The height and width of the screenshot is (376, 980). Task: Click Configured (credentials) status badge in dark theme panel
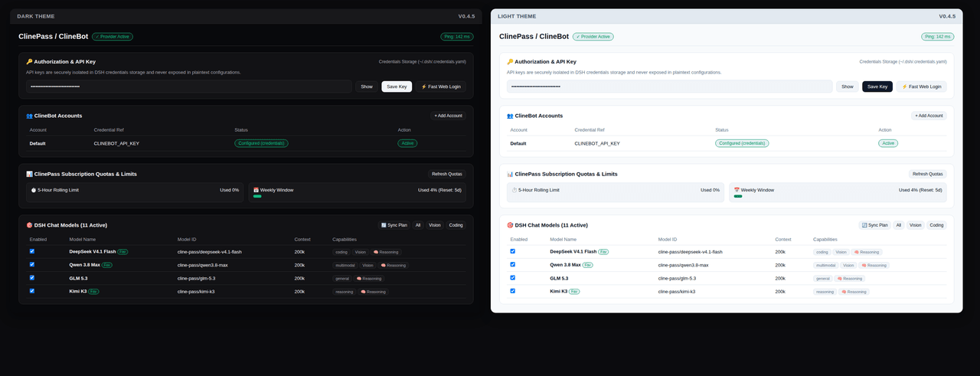[x=261, y=143]
